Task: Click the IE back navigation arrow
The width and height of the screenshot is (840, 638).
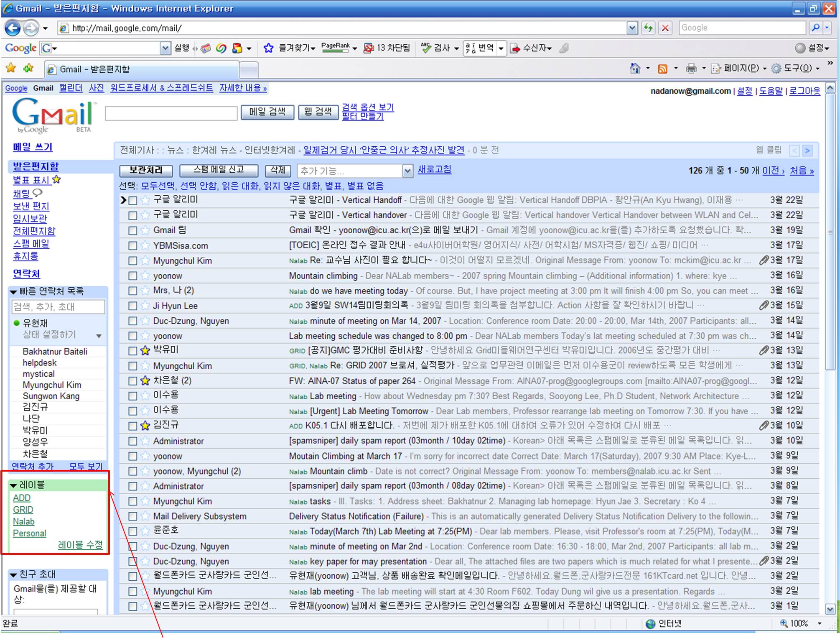Action: [x=13, y=28]
